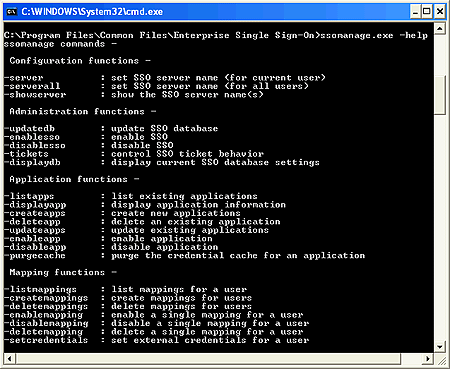Click the horizontal scrollbar left arrow

(x=9, y=359)
